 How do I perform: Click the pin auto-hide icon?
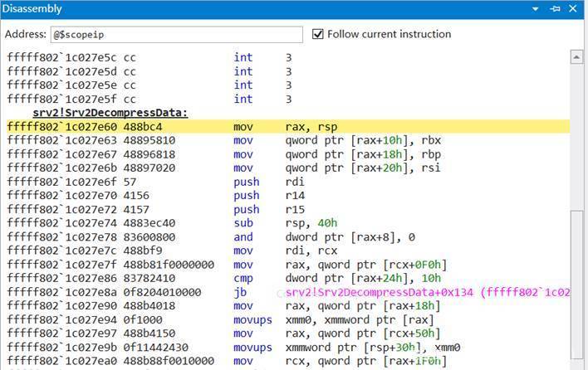555,9
